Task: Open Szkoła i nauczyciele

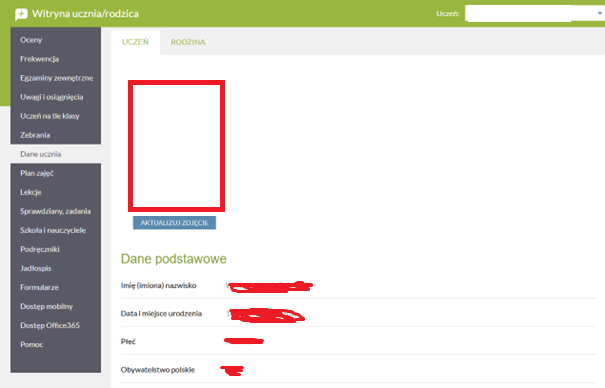Action: pyautogui.click(x=56, y=230)
